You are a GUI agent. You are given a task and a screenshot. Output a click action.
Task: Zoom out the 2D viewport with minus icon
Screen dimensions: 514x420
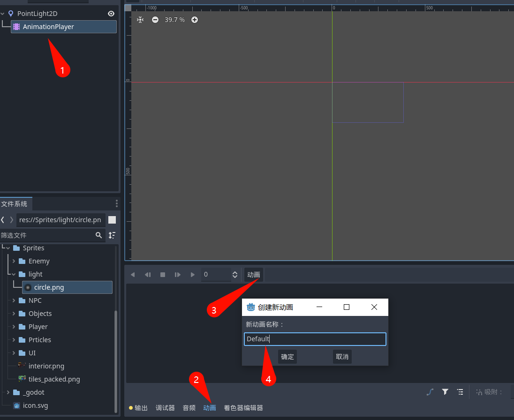click(x=155, y=20)
